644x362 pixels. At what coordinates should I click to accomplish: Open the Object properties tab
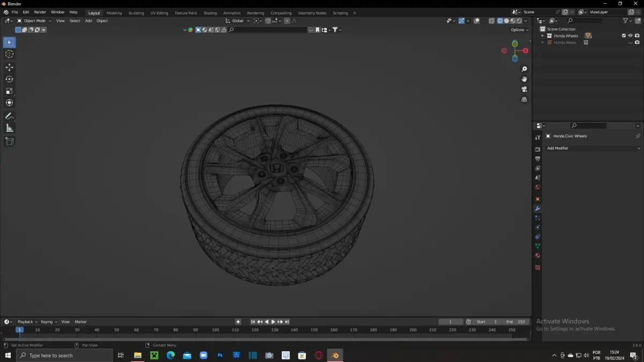click(537, 199)
